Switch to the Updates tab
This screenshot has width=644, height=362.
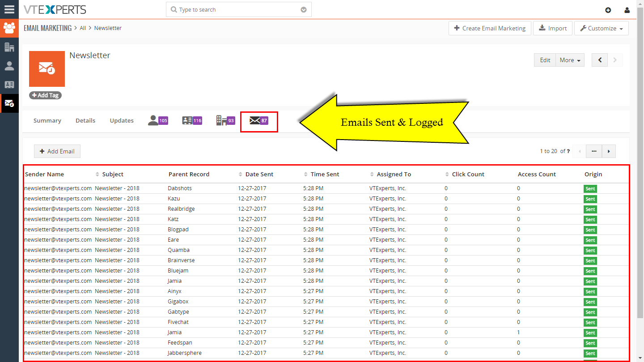tap(122, 120)
